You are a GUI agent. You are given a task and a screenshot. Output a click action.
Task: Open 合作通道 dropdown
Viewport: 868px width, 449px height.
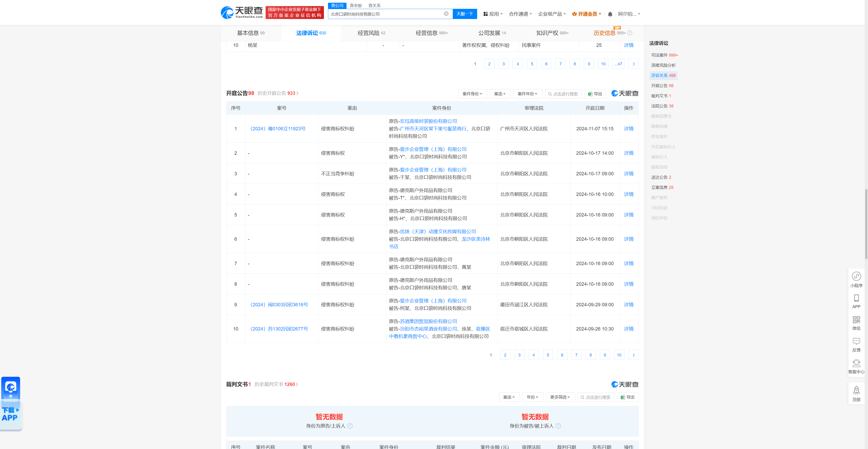click(520, 14)
